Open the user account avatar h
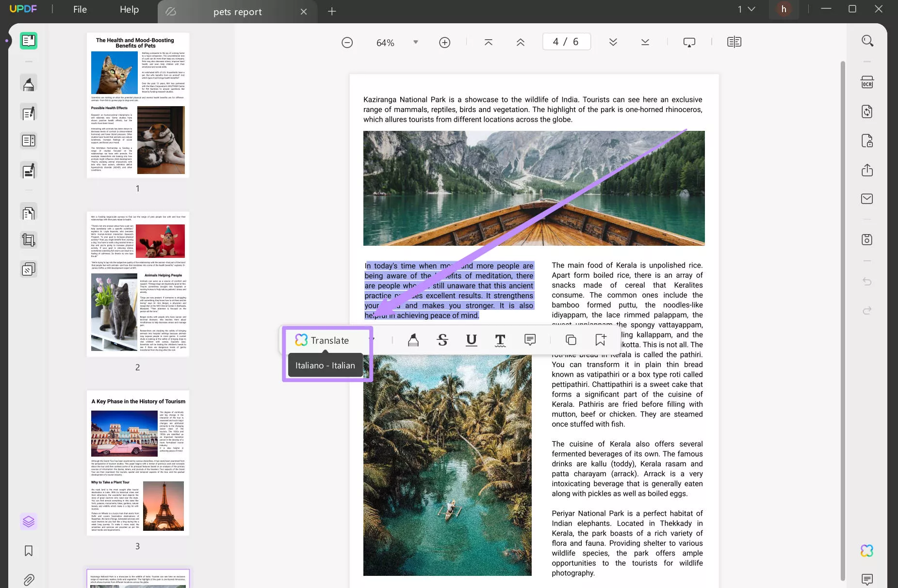Image resolution: width=898 pixels, height=588 pixels. click(x=784, y=9)
